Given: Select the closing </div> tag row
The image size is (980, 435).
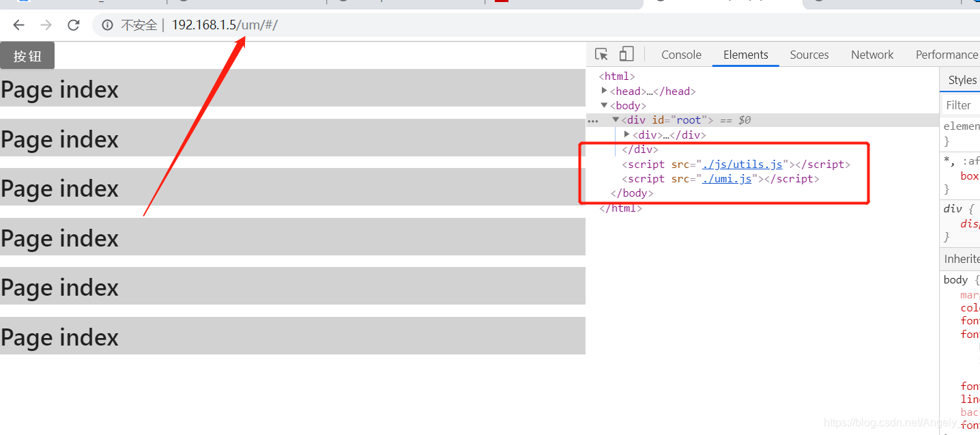Looking at the screenshot, I should pyautogui.click(x=639, y=149).
